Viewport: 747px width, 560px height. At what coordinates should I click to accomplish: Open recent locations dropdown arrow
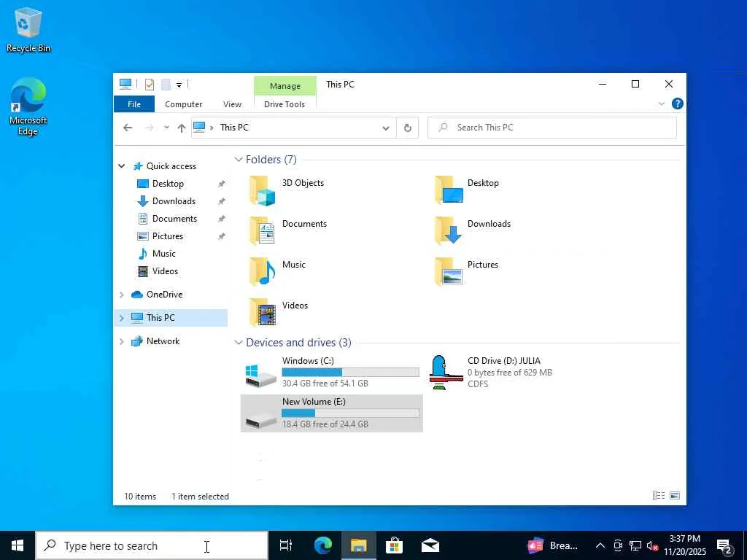pos(166,128)
